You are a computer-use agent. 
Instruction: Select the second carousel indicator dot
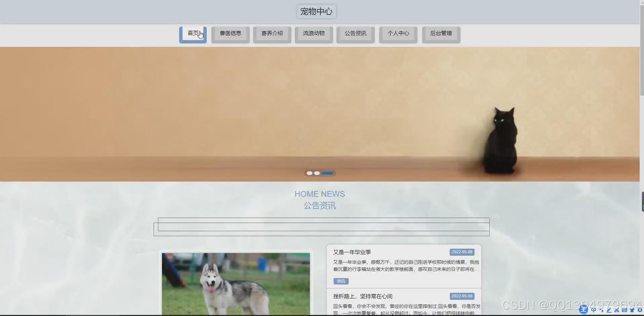coord(317,173)
